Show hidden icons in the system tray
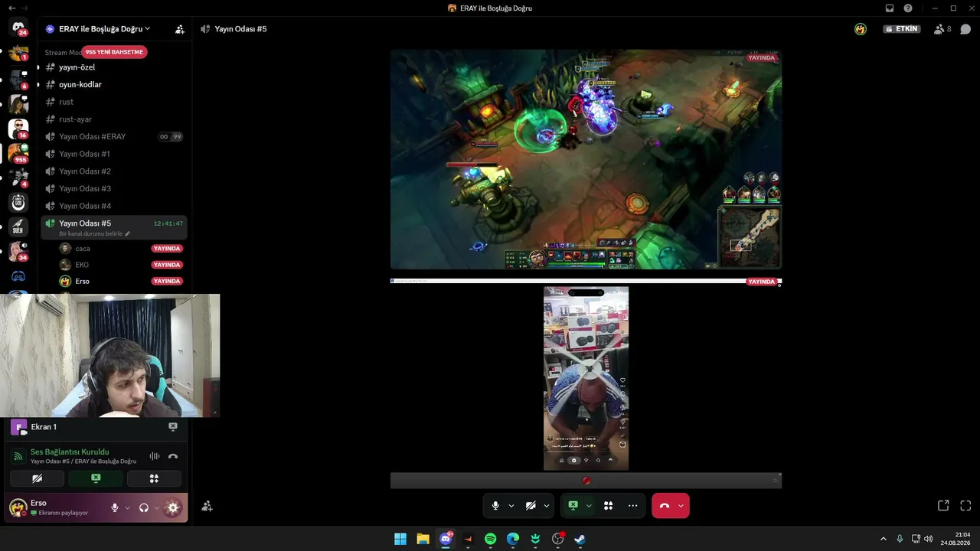Viewport: 980px width, 551px height. tap(883, 539)
